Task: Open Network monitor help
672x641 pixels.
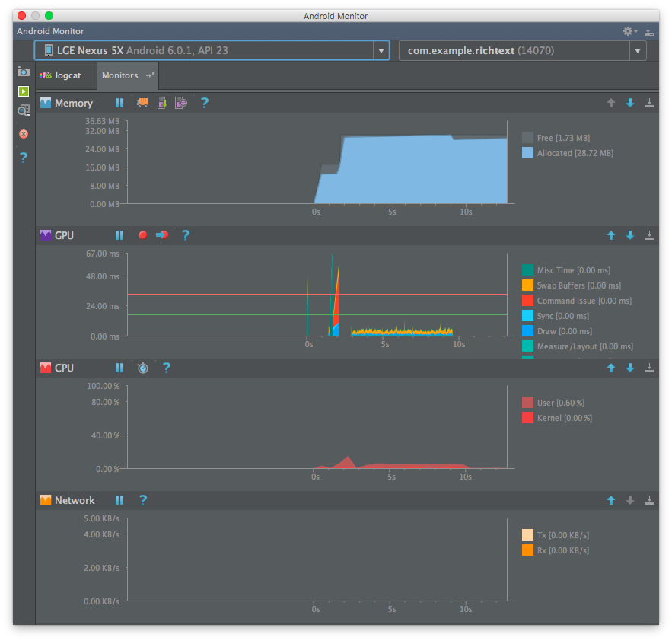Action: click(x=143, y=500)
